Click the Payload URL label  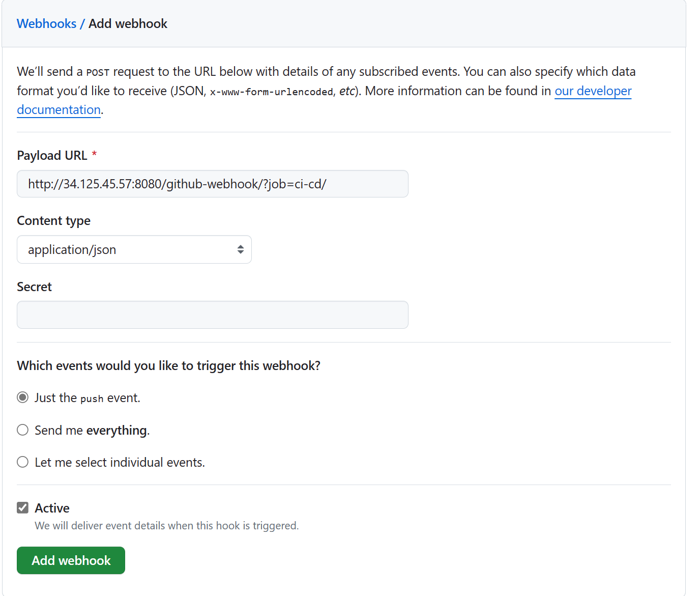[x=52, y=155]
